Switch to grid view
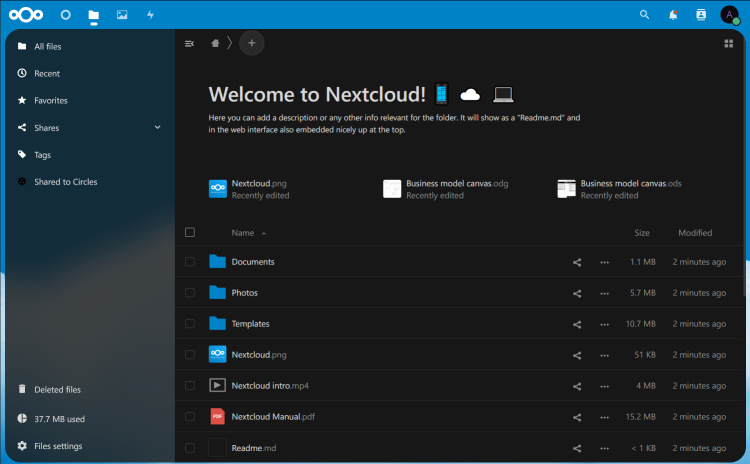 click(728, 43)
